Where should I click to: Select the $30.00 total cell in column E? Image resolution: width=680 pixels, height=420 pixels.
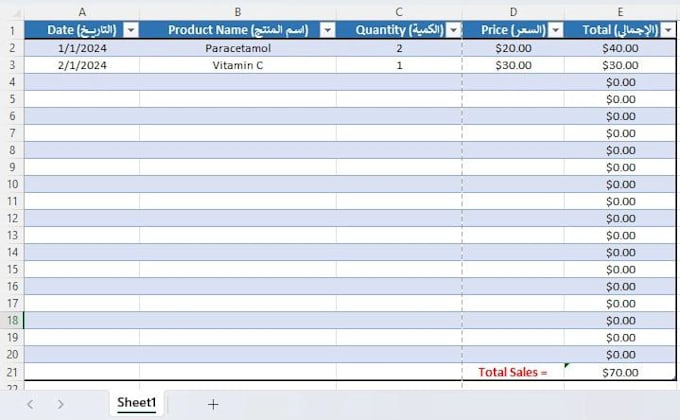[620, 65]
